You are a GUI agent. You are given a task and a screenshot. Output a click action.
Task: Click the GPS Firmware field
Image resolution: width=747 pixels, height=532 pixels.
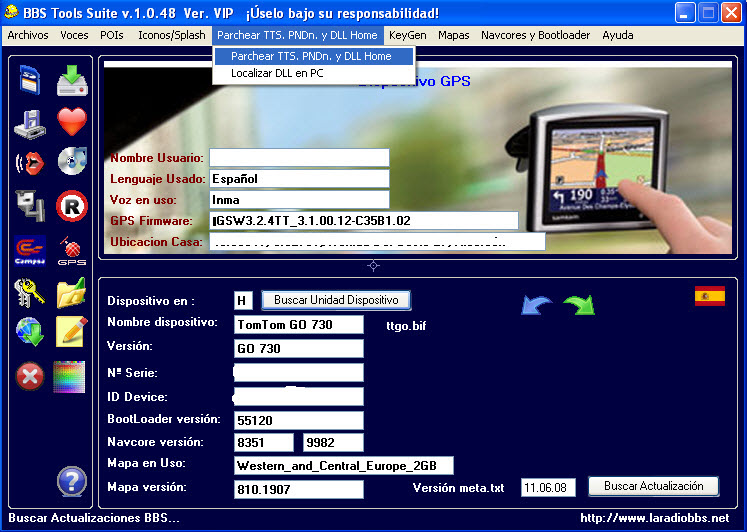click(x=364, y=221)
